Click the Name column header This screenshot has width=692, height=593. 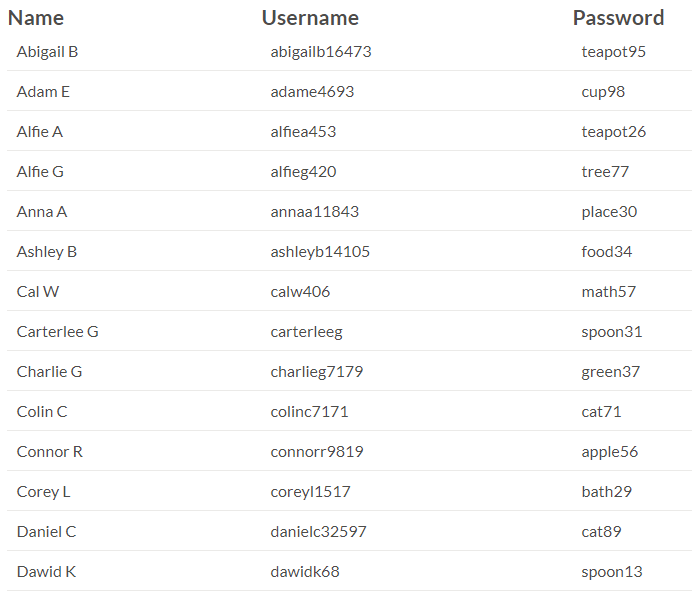[36, 18]
